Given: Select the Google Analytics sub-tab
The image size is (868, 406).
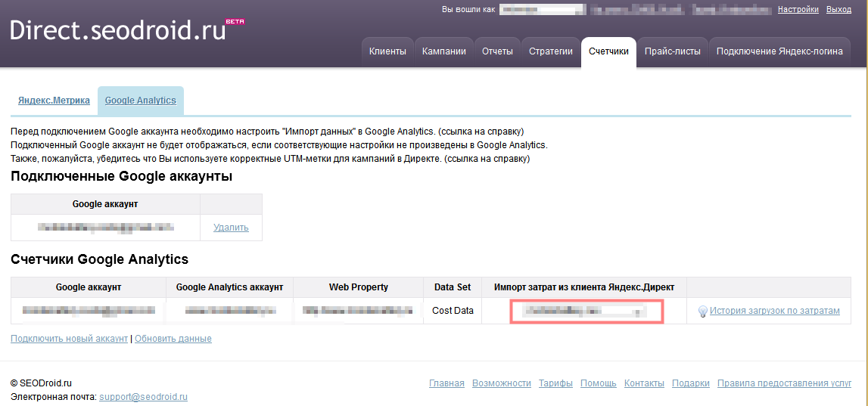Looking at the screenshot, I should 141,101.
